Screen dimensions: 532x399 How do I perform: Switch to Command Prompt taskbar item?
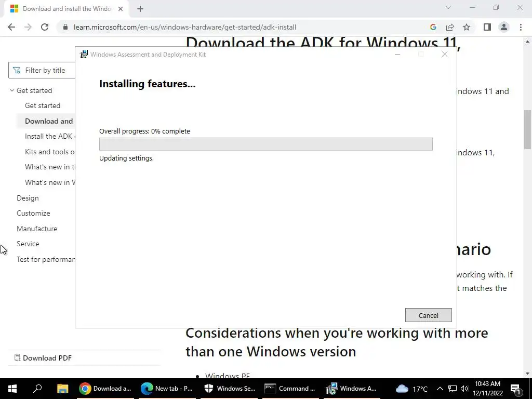(290, 389)
